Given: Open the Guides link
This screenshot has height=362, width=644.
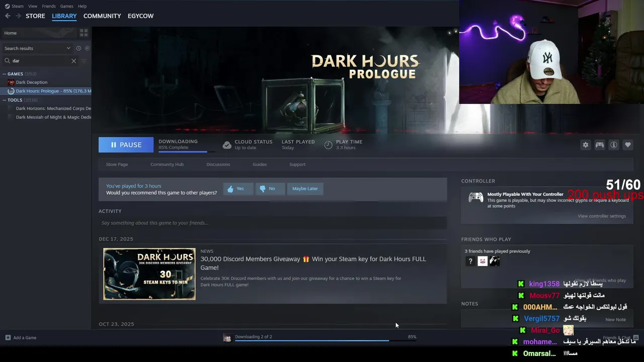Looking at the screenshot, I should pyautogui.click(x=260, y=164).
